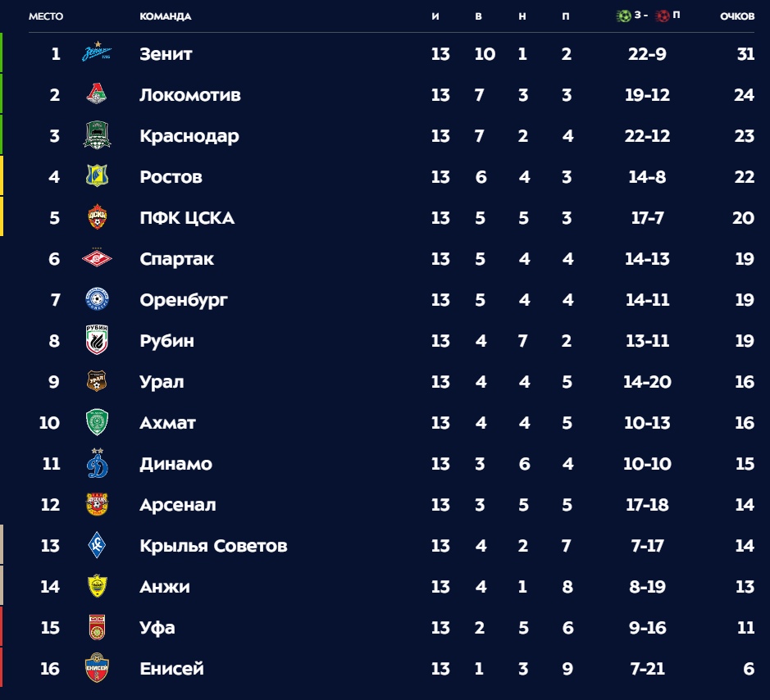Click the Krasnodar team emblem
Viewport: 770px width, 700px height.
pos(97,136)
